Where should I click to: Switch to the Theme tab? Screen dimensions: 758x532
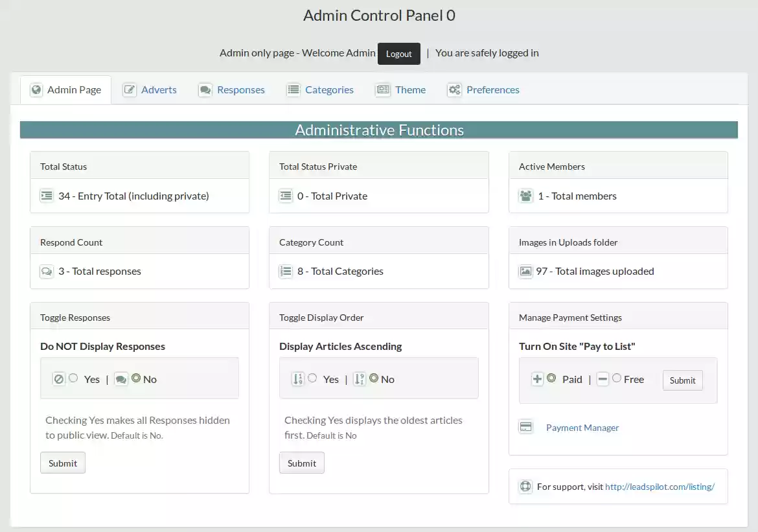[411, 89]
